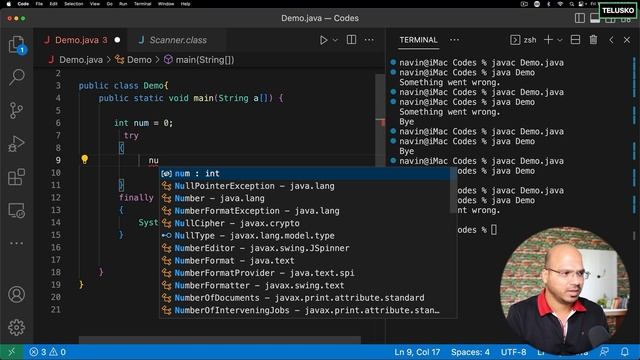
Task: Switch to the Scanner.class editor tab
Action: pos(178,40)
